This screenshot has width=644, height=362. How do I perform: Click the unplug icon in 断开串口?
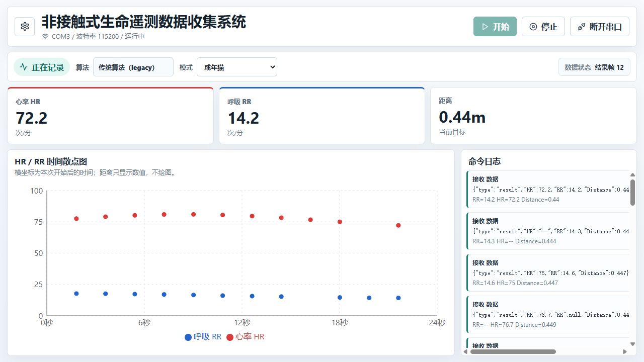[x=581, y=27]
